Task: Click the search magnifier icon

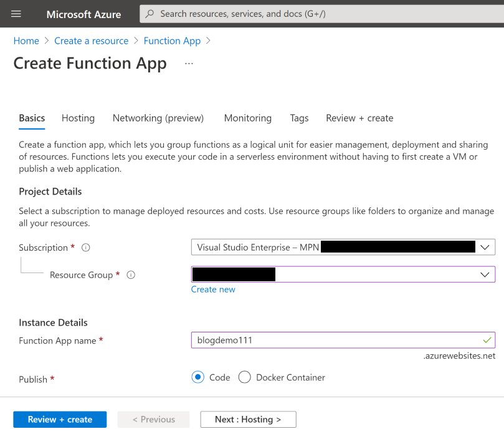Action: point(150,14)
